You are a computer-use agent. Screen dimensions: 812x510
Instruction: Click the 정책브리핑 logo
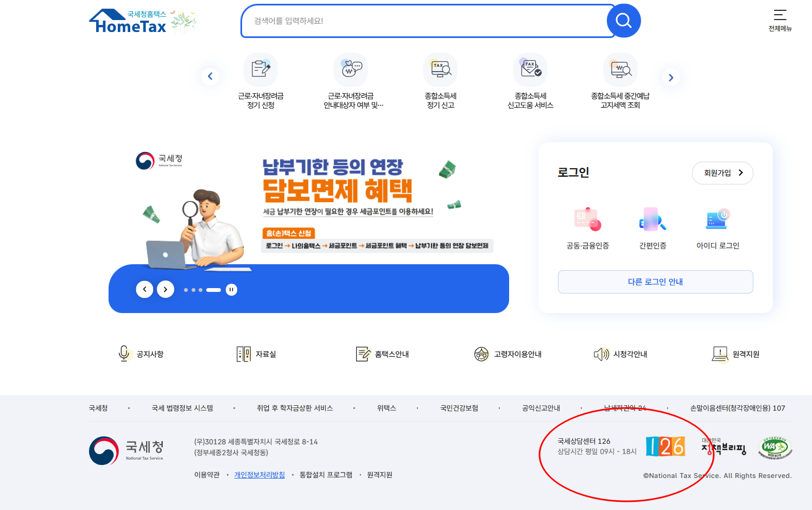click(x=724, y=447)
